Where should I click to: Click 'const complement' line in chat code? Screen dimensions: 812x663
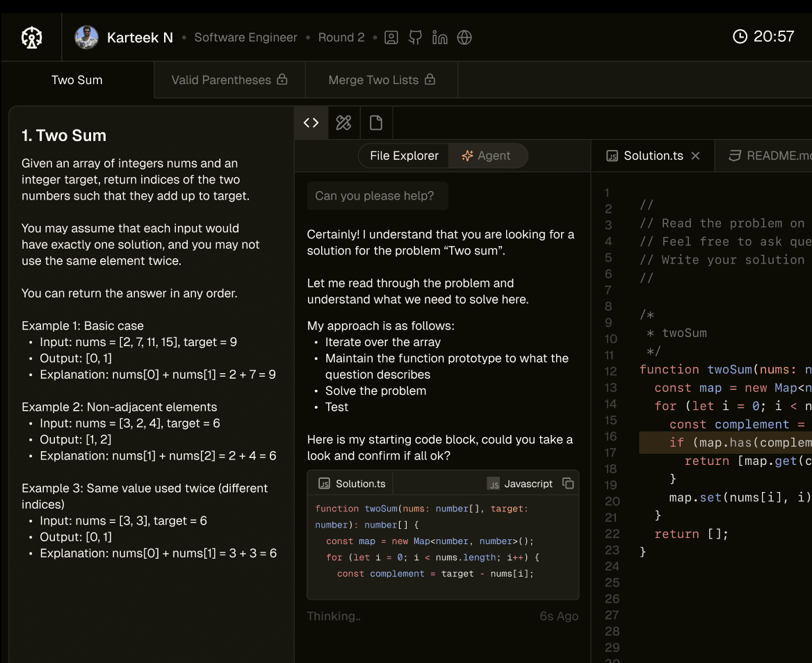click(x=435, y=573)
